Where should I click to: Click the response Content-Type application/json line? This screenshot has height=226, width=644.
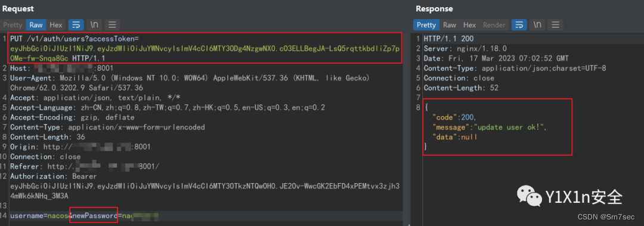pyautogui.click(x=515, y=68)
